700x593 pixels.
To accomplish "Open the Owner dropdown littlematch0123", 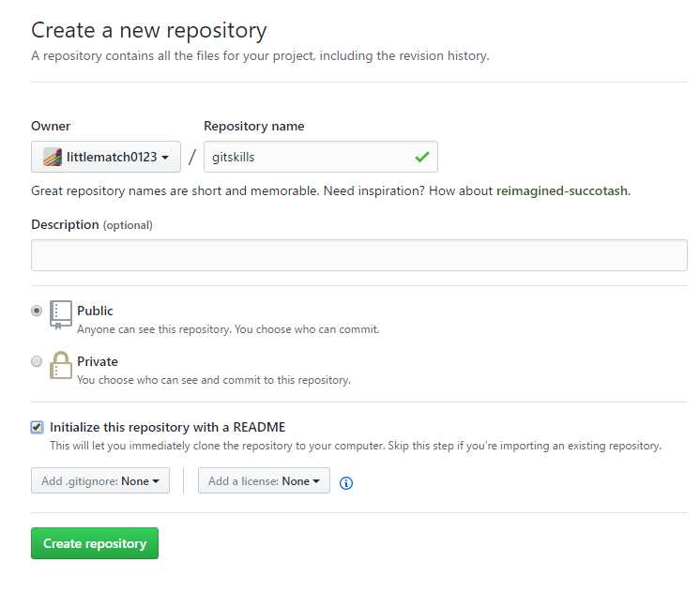I will pyautogui.click(x=106, y=157).
